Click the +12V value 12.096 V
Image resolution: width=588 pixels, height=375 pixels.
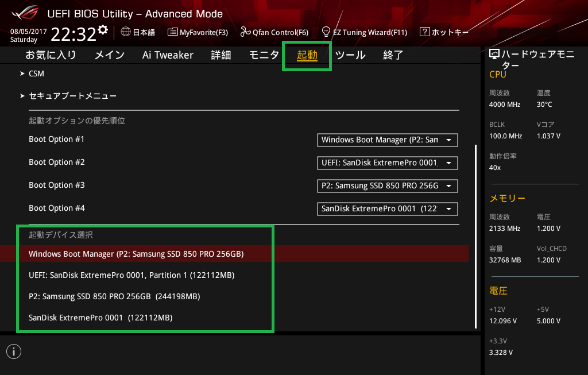point(503,321)
